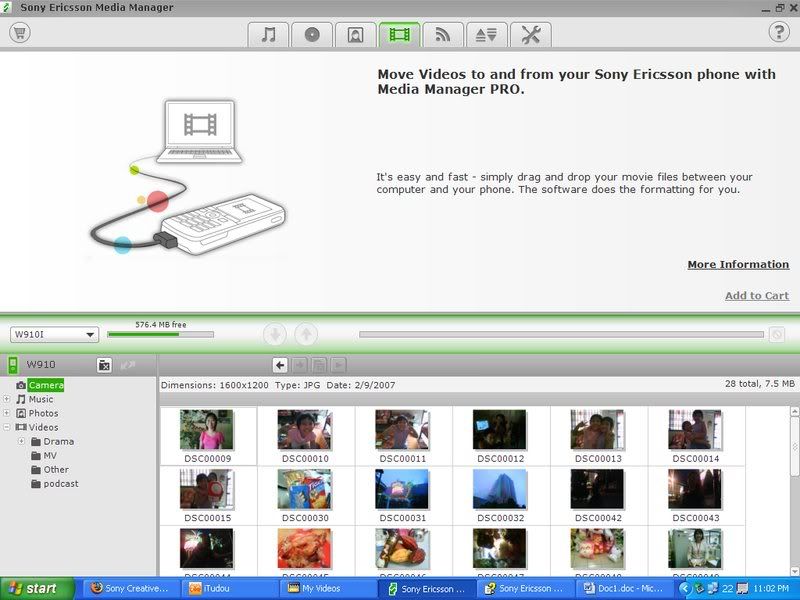The image size is (800, 600).
Task: Select the Videos filmstrip tab
Action: (x=399, y=34)
